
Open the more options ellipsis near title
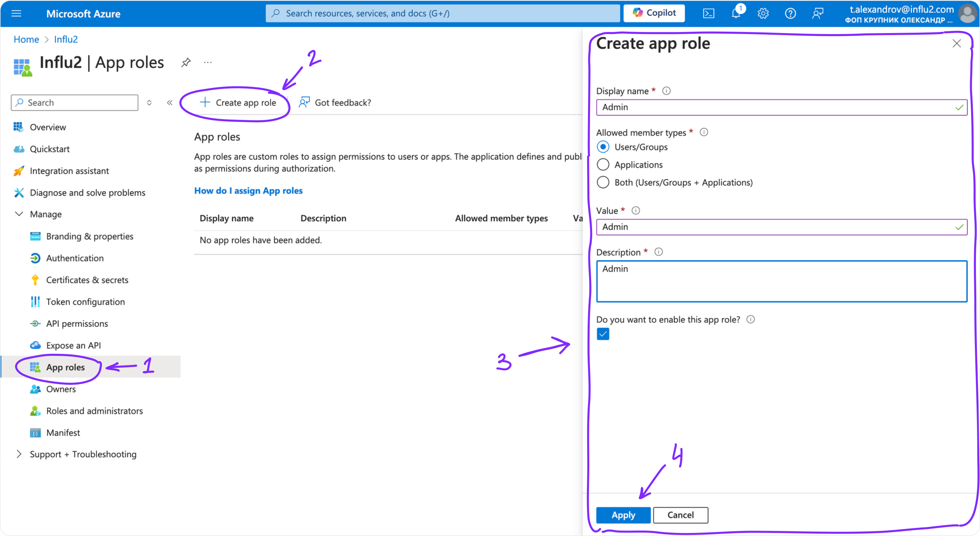(x=208, y=62)
